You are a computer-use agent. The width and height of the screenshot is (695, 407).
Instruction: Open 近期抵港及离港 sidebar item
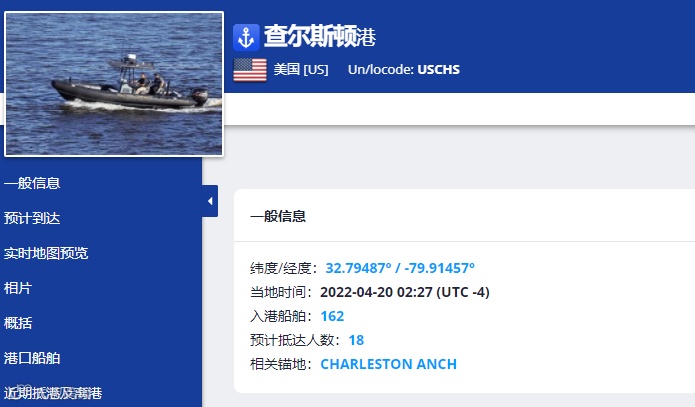point(53,393)
